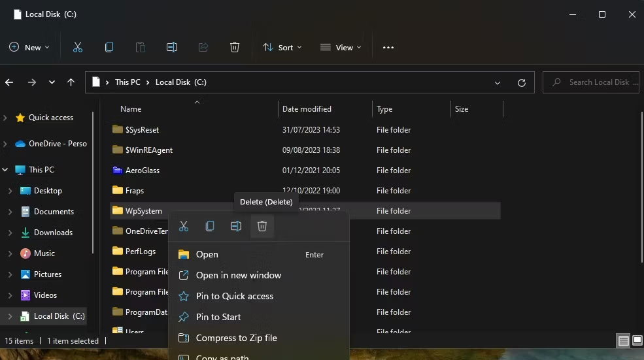Click the Cut icon in the top toolbar
Image resolution: width=644 pixels, height=360 pixels.
coord(78,47)
